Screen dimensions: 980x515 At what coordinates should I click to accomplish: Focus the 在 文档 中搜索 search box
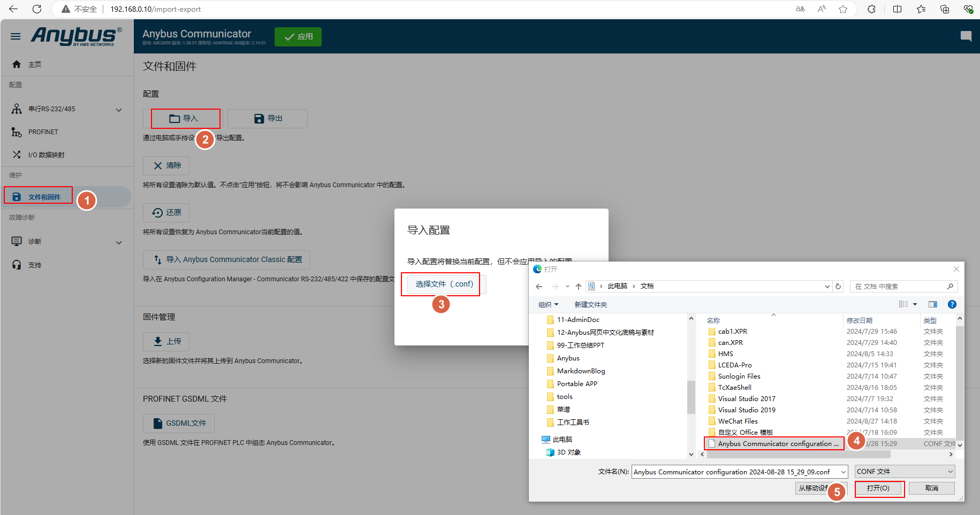[903, 287]
